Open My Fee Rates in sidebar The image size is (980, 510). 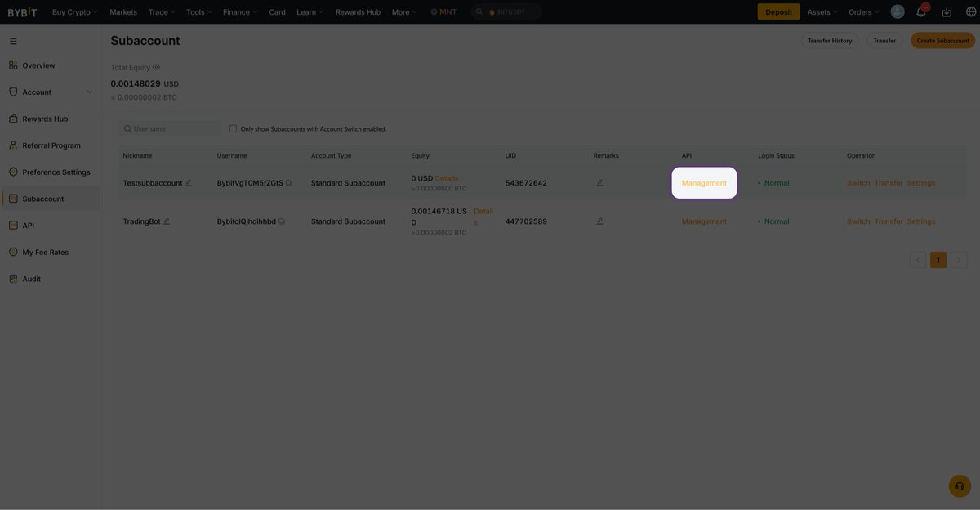(45, 253)
